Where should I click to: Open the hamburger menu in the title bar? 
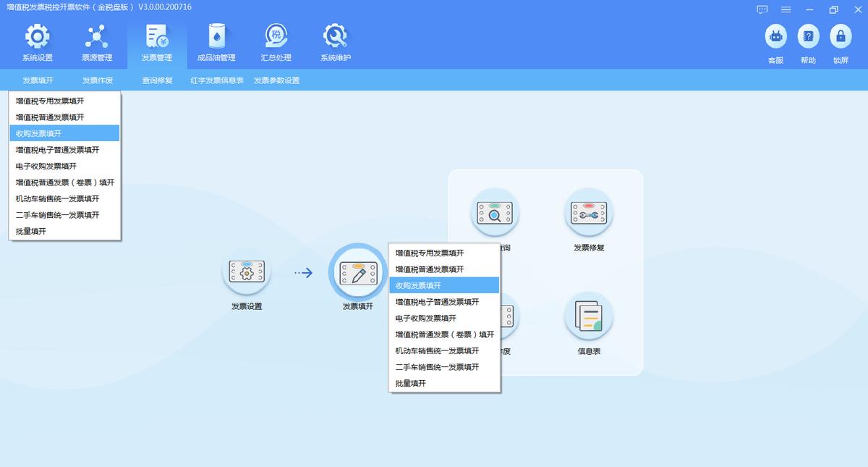click(786, 9)
